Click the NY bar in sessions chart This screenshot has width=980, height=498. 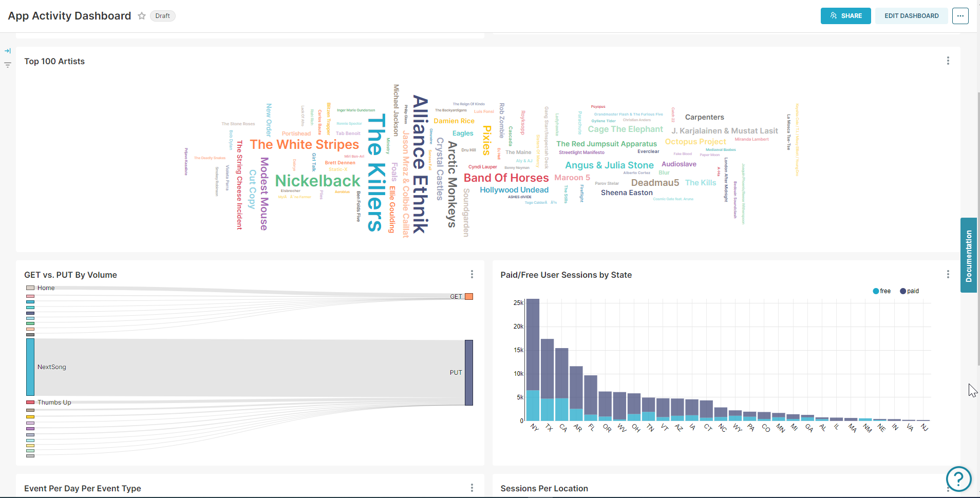533,360
